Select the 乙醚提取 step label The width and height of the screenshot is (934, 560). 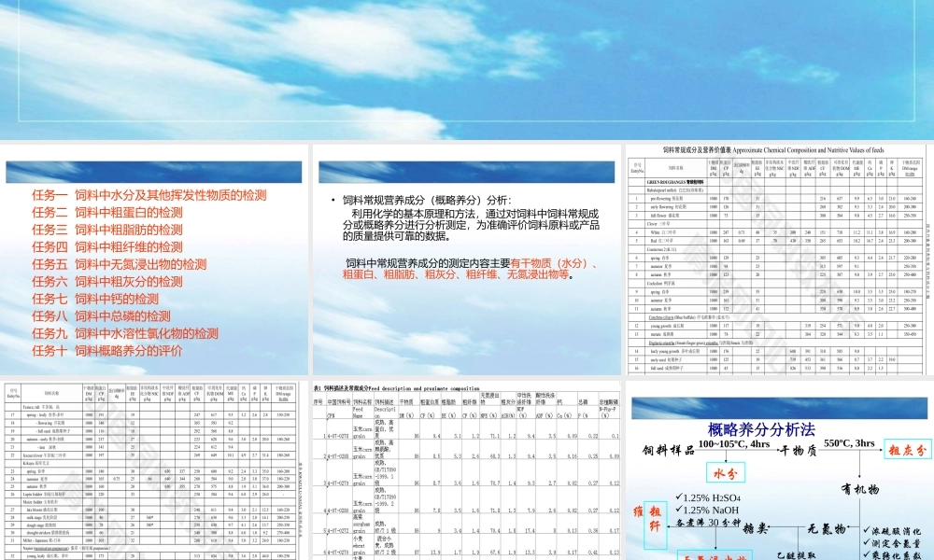tap(794, 553)
